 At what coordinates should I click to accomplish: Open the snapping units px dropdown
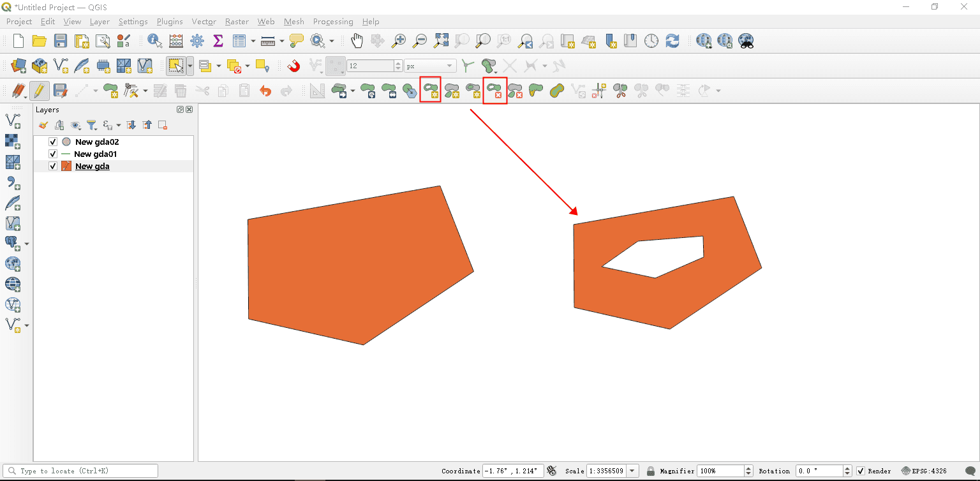tap(431, 66)
